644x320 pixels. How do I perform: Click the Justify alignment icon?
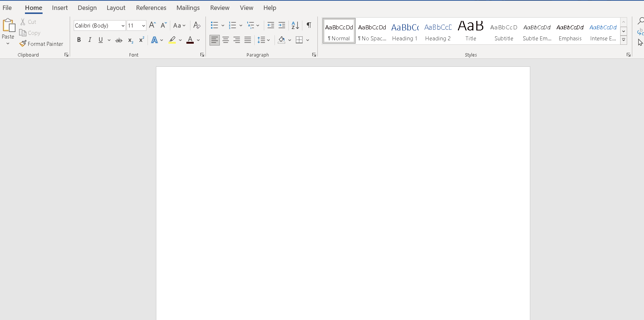248,40
